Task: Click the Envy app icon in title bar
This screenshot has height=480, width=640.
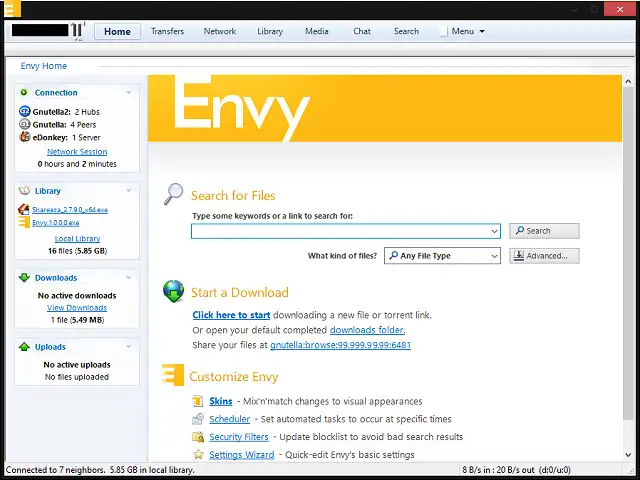Action: 11,9
